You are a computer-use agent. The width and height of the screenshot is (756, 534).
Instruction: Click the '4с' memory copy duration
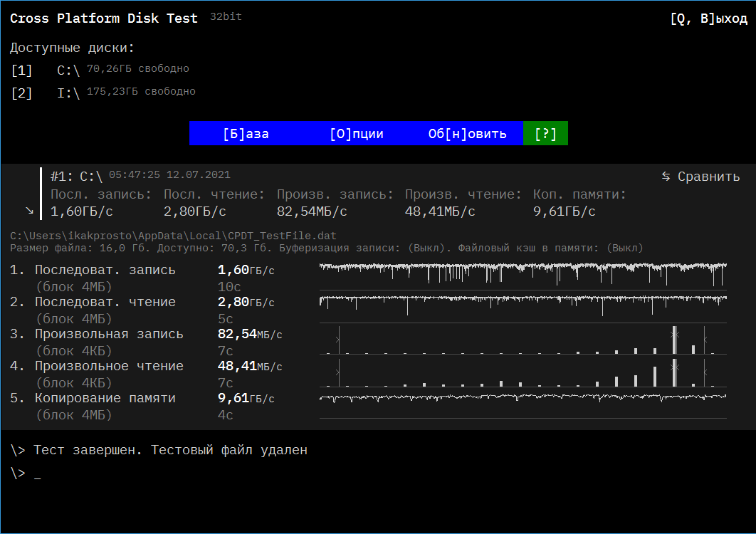pos(225,415)
